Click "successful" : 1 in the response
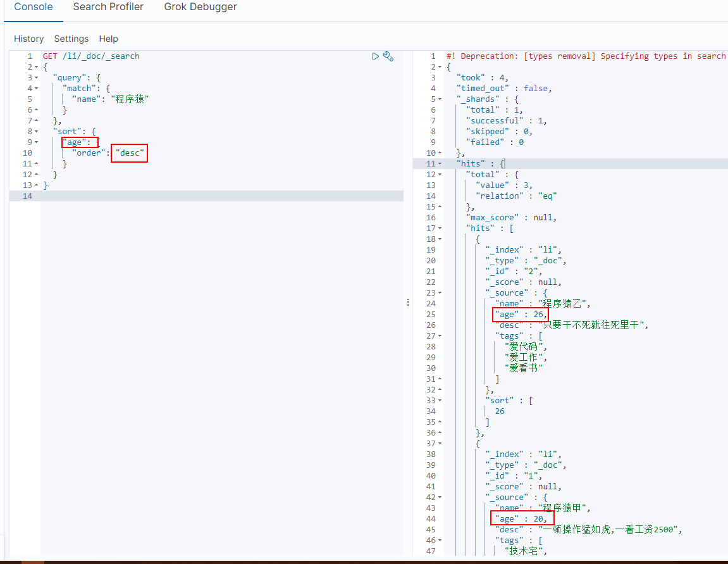Image resolution: width=728 pixels, height=564 pixels. (x=506, y=121)
